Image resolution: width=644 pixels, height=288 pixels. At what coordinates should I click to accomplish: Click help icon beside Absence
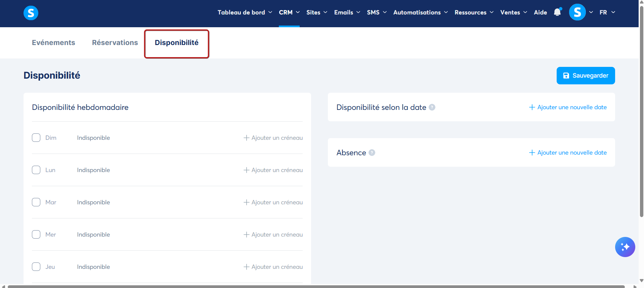pyautogui.click(x=372, y=153)
